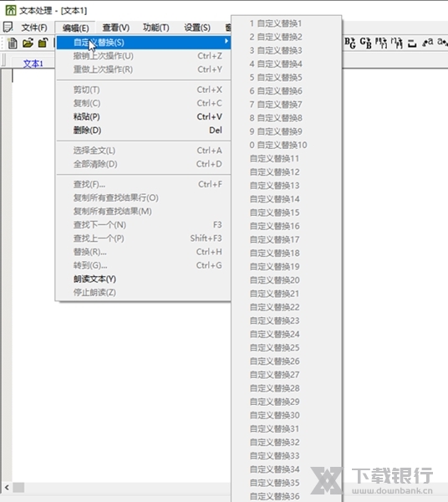
Task: Click the GB conversion toolbar icon
Action: click(365, 43)
